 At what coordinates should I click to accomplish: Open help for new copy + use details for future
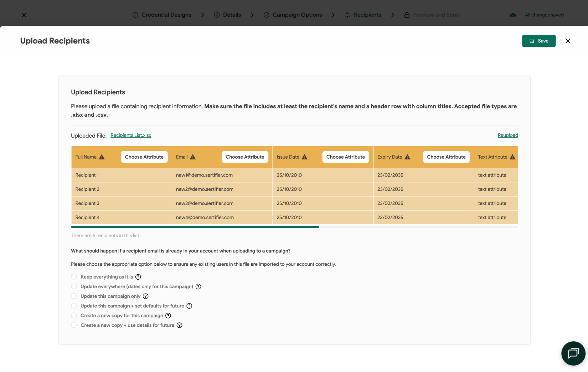tap(179, 325)
